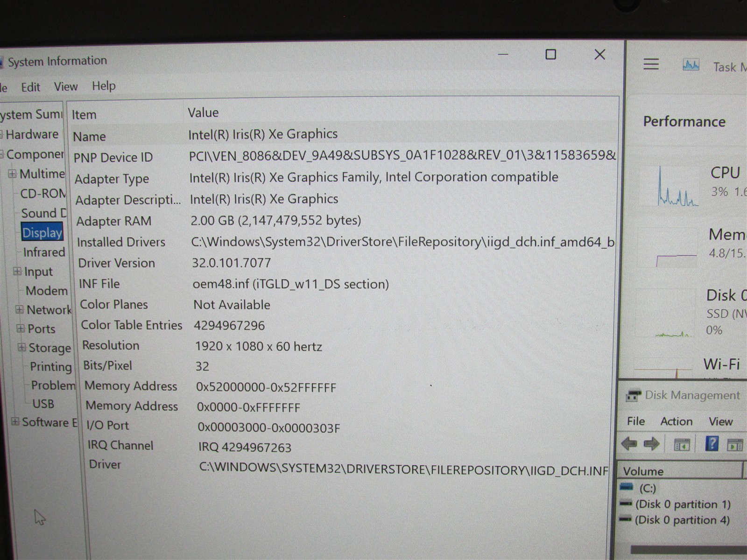
Task: Select the Name row Intel Iris Xe
Action: [344, 135]
